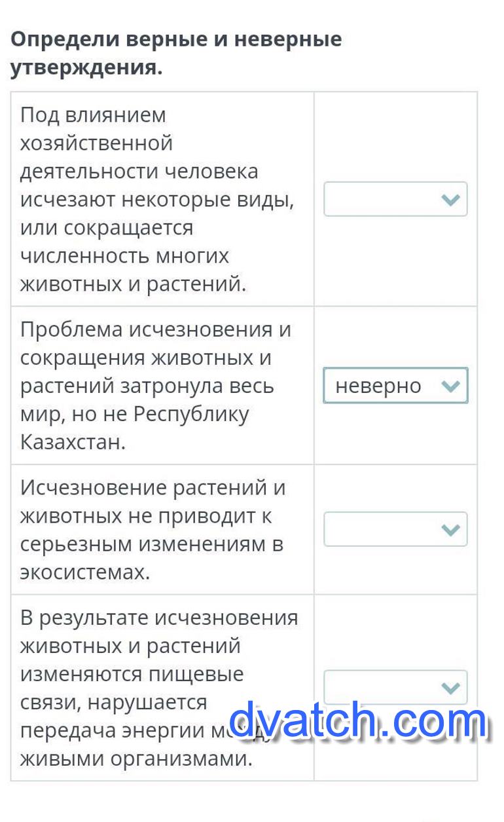Click the statement starting "Исчезновение растений и животных"
This screenshot has height=822, width=504.
pos(153,529)
